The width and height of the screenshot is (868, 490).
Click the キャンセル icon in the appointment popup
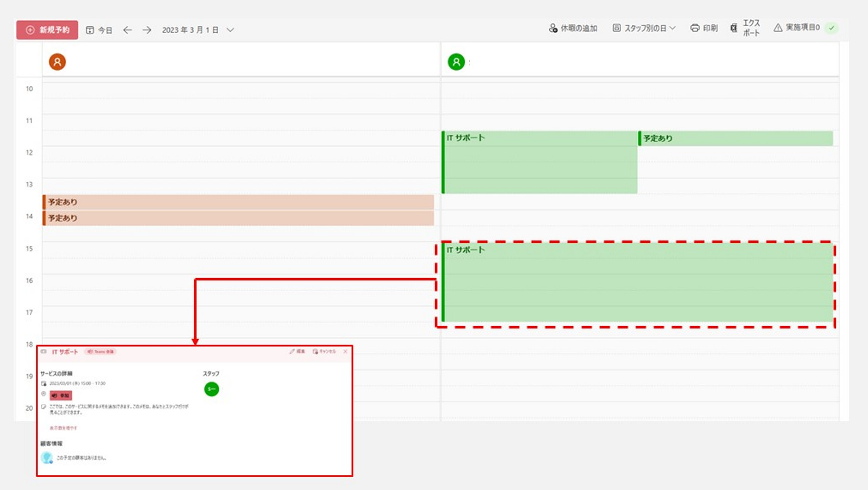pyautogui.click(x=316, y=352)
